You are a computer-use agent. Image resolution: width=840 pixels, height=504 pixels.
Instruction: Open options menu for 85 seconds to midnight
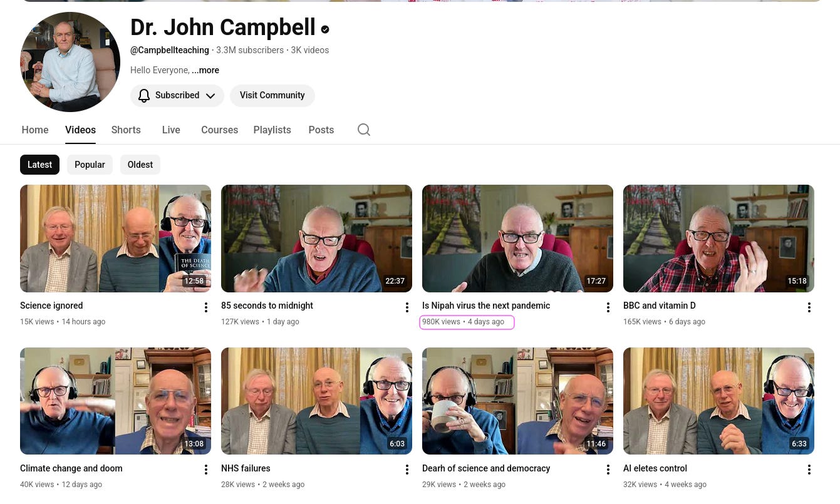coord(407,307)
